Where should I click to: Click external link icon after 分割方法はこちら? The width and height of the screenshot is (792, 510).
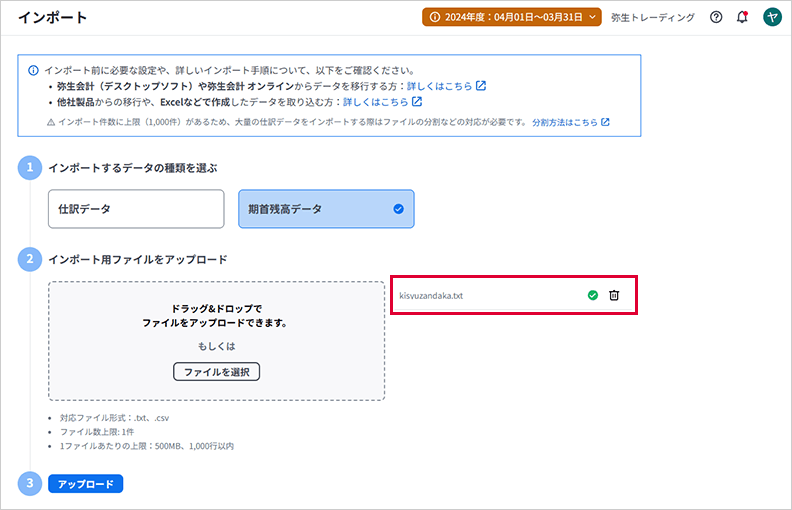pyautogui.click(x=605, y=122)
